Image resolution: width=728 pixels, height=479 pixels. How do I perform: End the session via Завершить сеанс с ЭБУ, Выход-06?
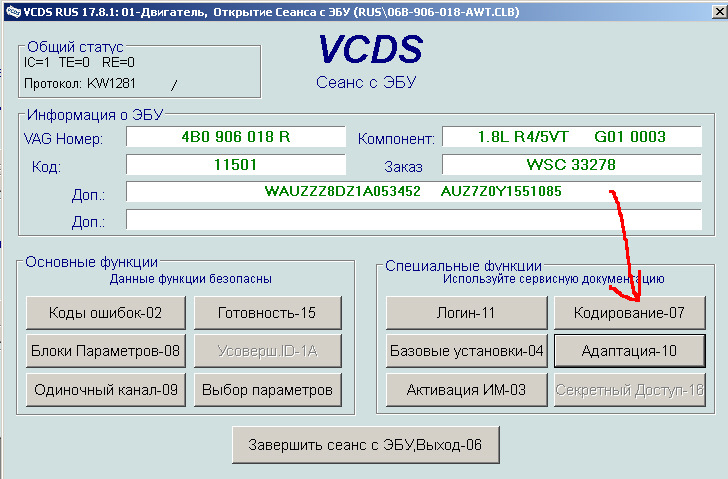click(x=366, y=445)
